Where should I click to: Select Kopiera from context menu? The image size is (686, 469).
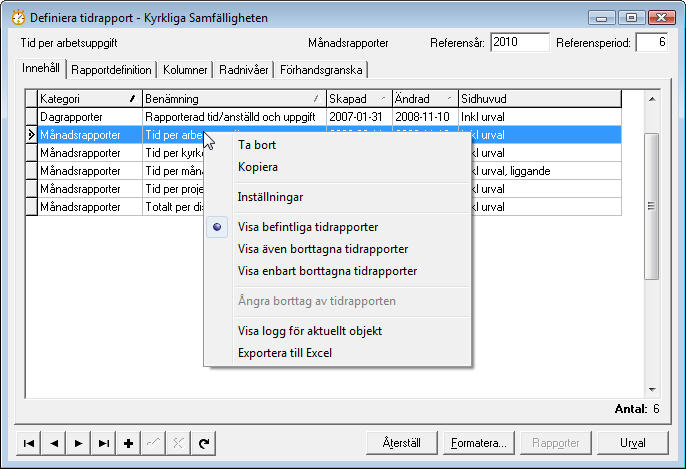click(x=258, y=167)
